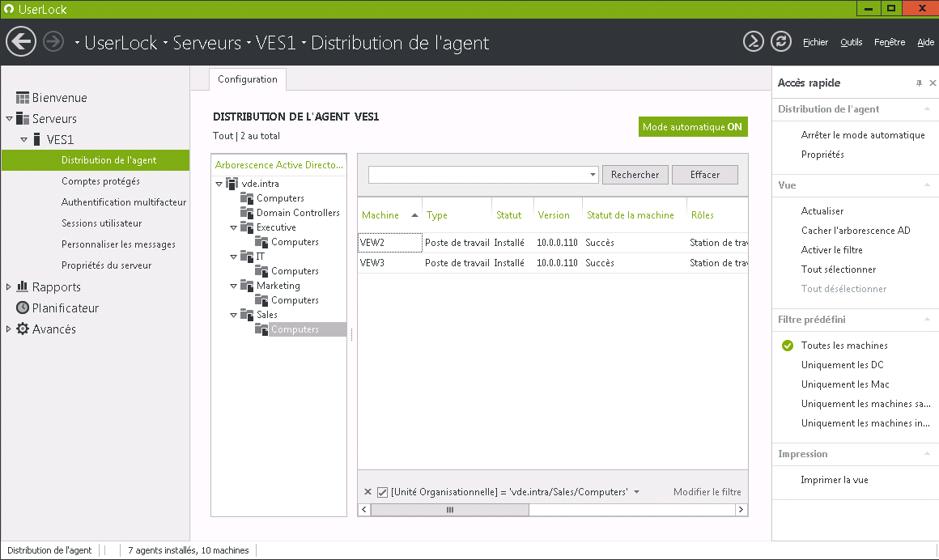Click the Bienvenue grid icon
939x560 pixels.
[x=23, y=98]
